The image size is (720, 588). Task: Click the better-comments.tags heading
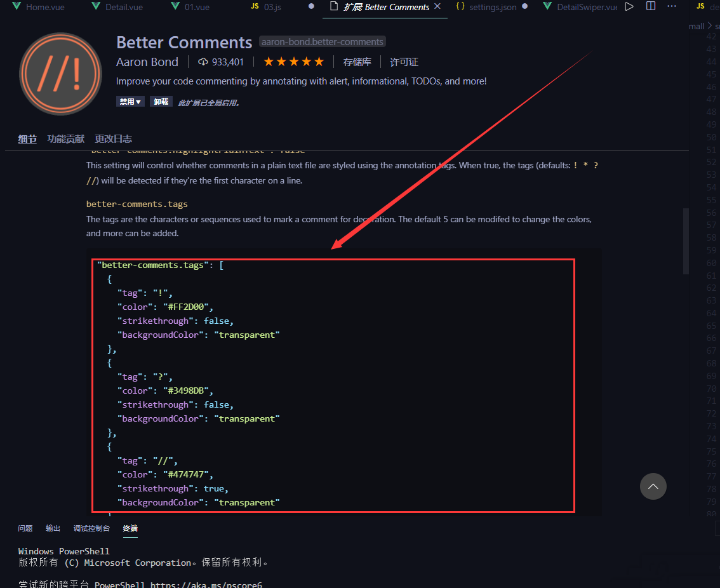click(x=137, y=204)
